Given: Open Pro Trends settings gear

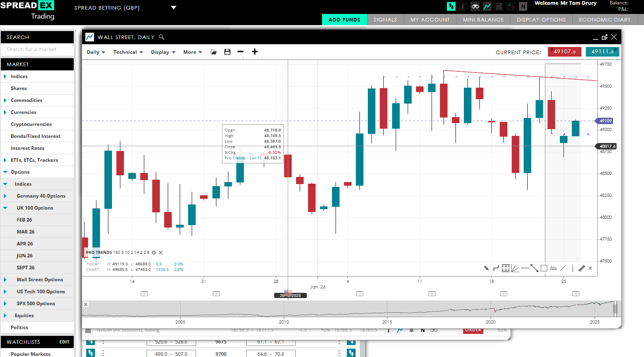Looking at the screenshot, I should 154,253.
